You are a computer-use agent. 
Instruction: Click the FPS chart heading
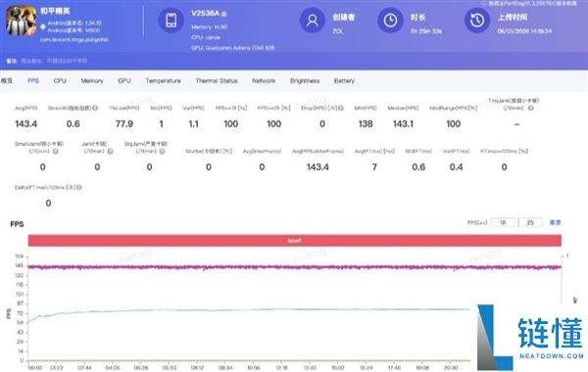point(17,224)
